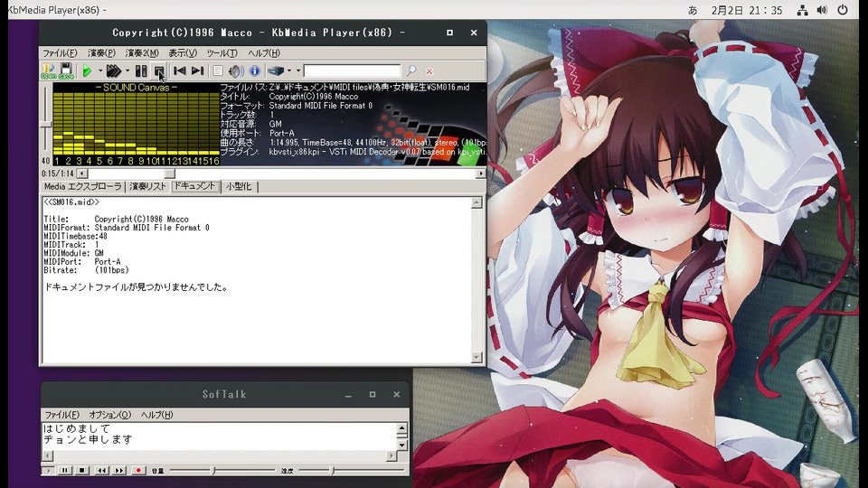Click the 0:15/1:14 elapsed time display
This screenshot has width=868, height=488.
[58, 174]
